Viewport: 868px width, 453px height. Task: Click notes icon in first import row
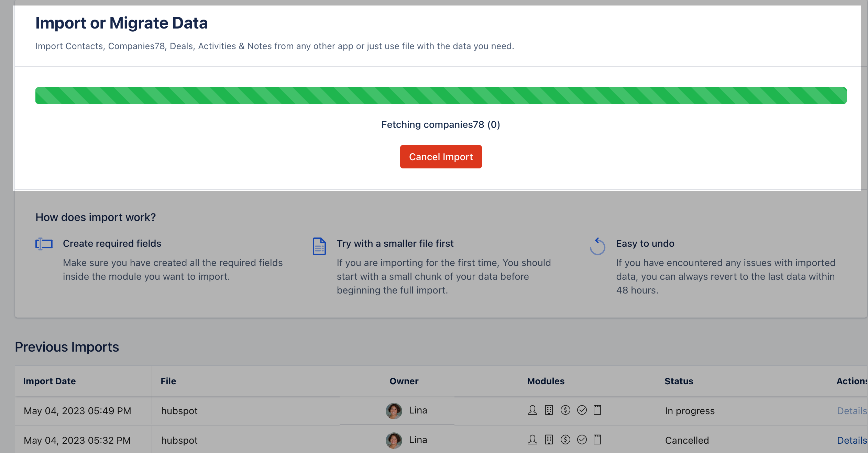coord(597,410)
